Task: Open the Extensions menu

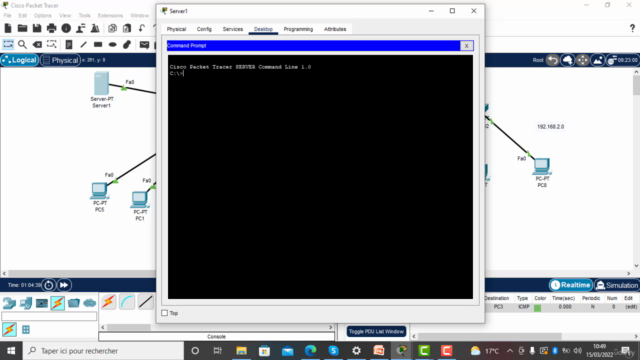Action: click(x=110, y=16)
